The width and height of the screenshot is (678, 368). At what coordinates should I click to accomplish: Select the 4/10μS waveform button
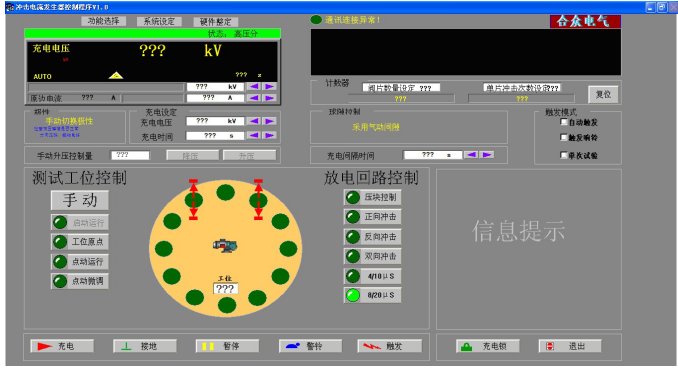tap(373, 276)
